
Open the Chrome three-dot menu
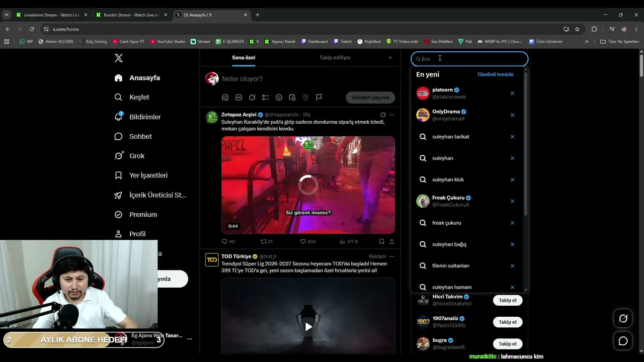point(636,29)
